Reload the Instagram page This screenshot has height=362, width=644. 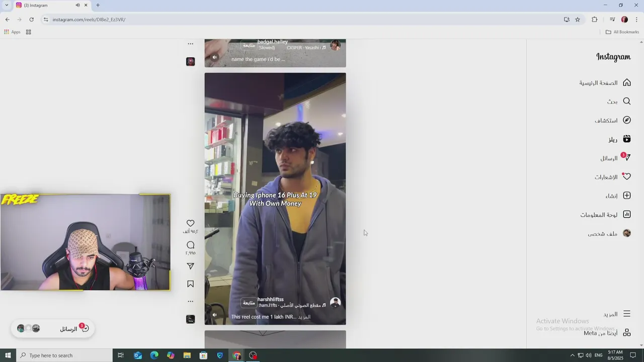31,20
